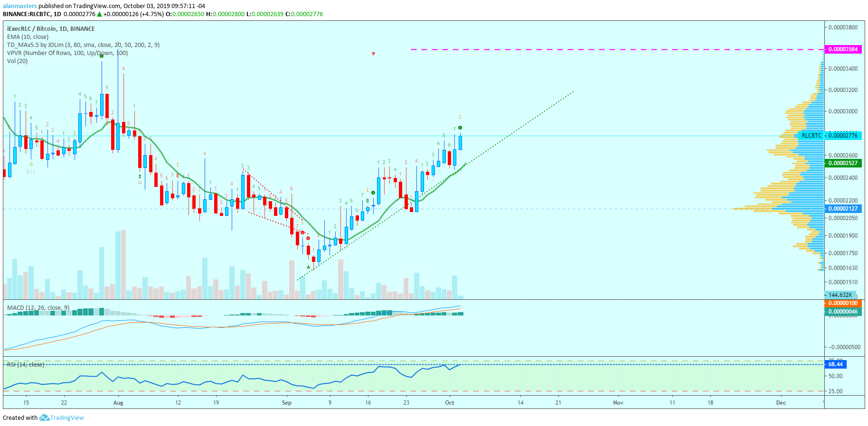Click the 0.00003000 tick on the price axis
Viewport: 868px width, 426px height.
click(843, 111)
